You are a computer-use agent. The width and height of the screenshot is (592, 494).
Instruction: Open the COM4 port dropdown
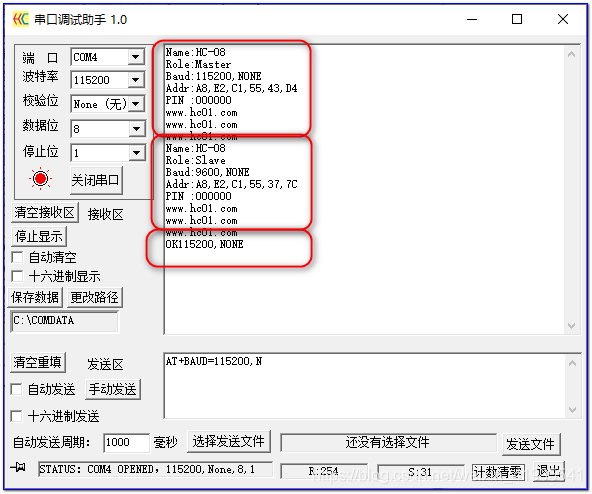pyautogui.click(x=136, y=57)
